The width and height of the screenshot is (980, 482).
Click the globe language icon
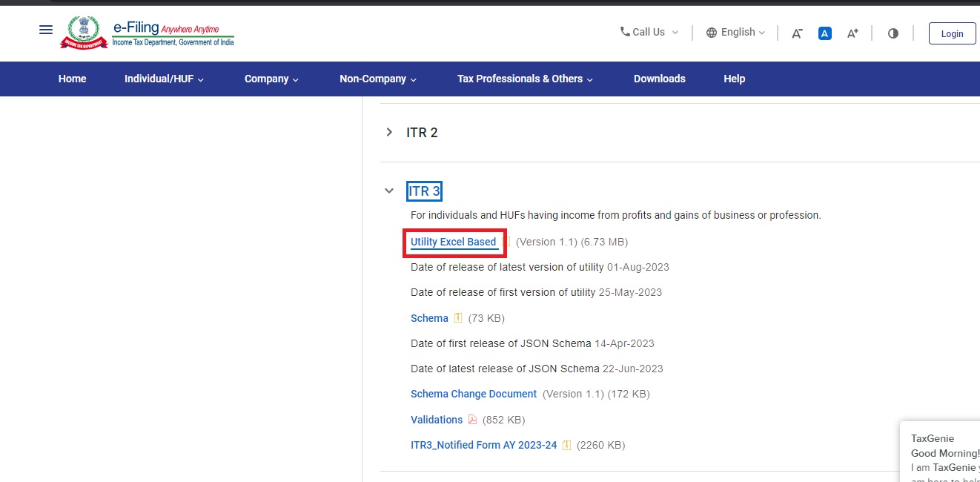point(712,33)
